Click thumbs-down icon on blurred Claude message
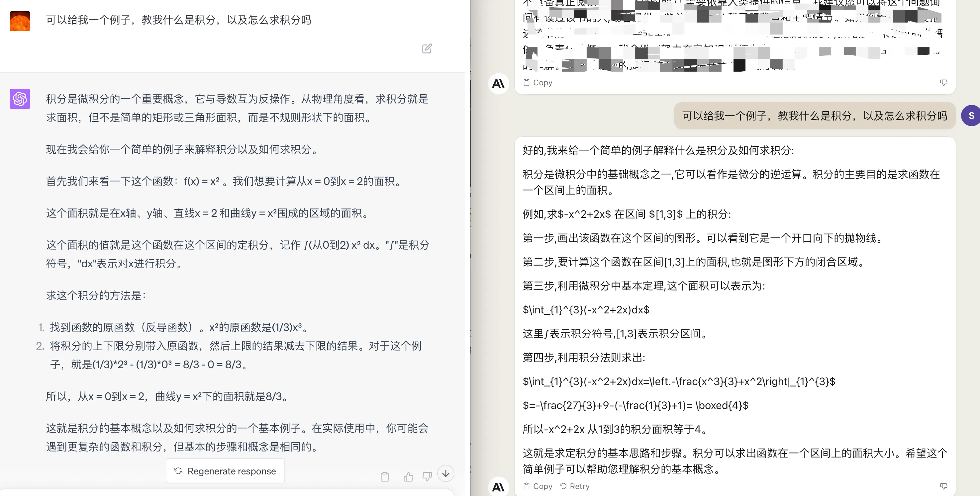Screen dimensions: 980x496 coord(943,82)
